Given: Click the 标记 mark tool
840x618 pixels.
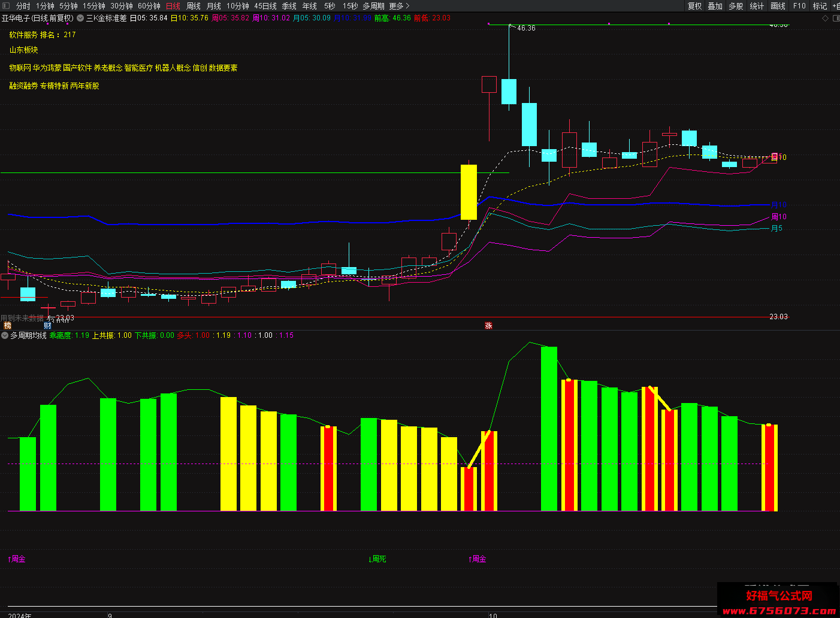Looking at the screenshot, I should pyautogui.click(x=820, y=6).
